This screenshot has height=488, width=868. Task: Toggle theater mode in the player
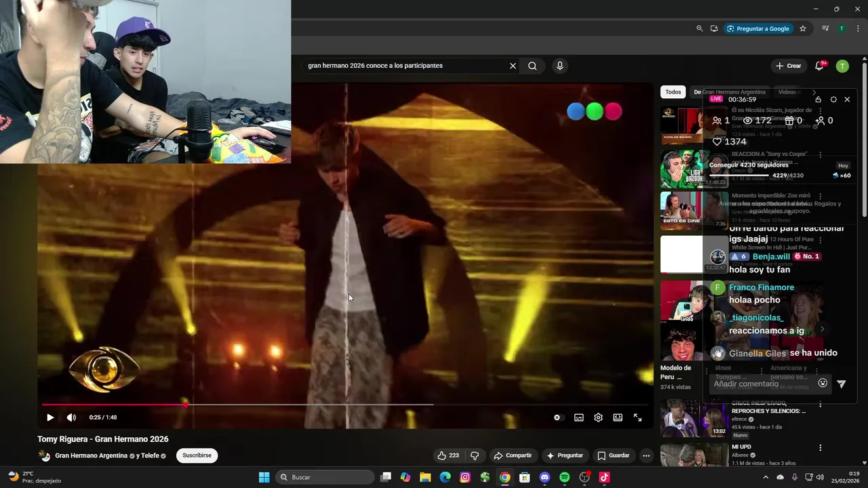pos(618,418)
